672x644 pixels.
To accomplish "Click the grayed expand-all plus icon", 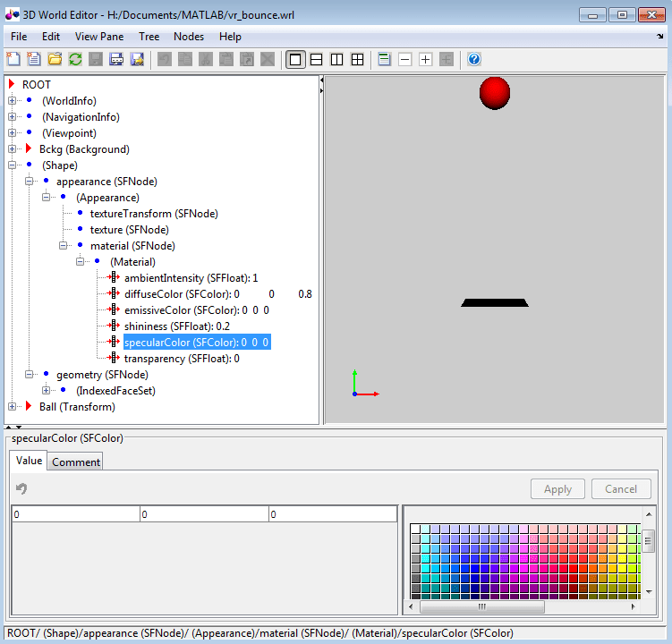I will pos(447,59).
